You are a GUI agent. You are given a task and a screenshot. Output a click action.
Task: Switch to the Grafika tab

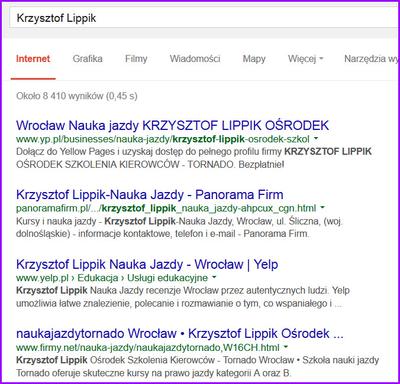87,59
